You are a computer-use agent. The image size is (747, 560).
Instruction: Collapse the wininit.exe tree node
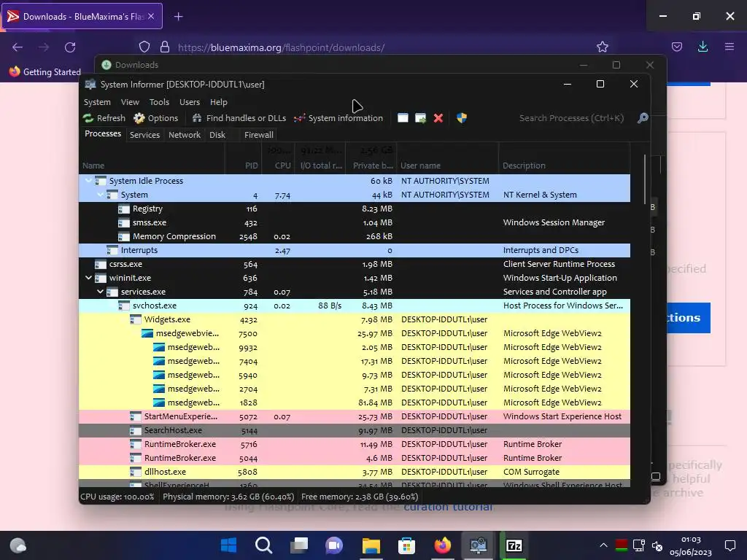(88, 278)
